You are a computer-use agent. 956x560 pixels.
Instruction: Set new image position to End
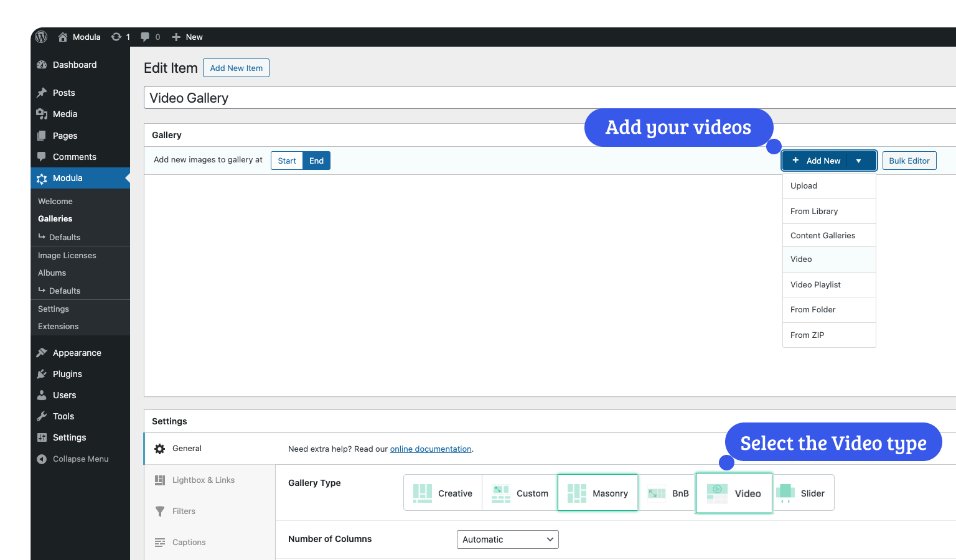316,161
